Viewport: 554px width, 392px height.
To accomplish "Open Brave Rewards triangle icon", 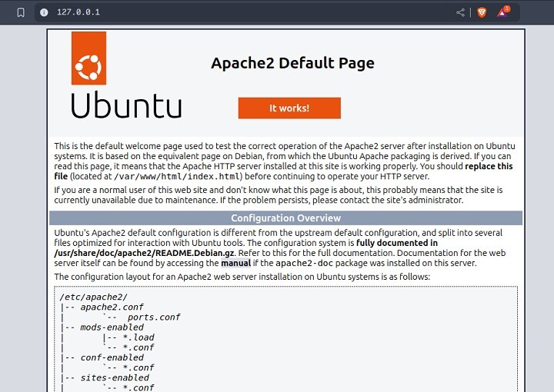I will (502, 12).
